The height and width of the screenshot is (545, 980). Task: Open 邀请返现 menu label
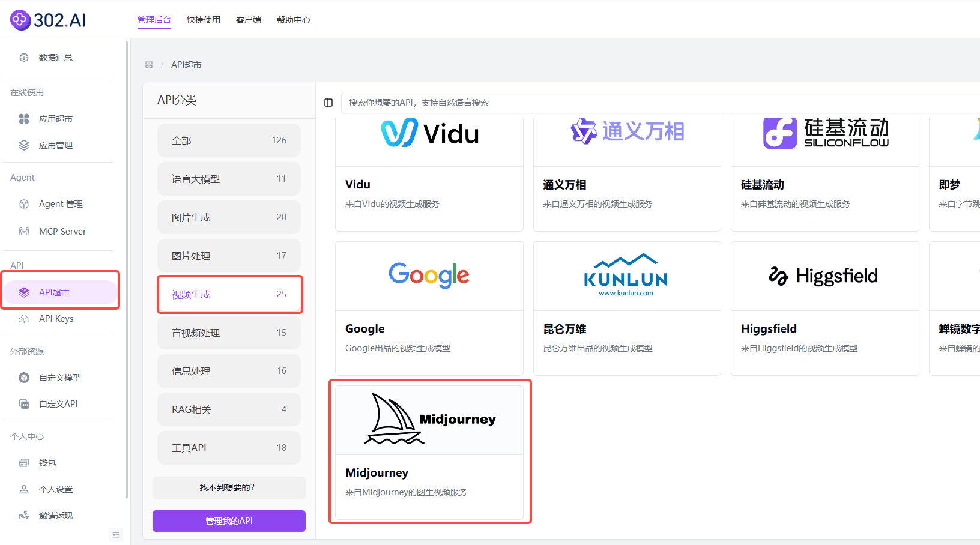point(56,516)
